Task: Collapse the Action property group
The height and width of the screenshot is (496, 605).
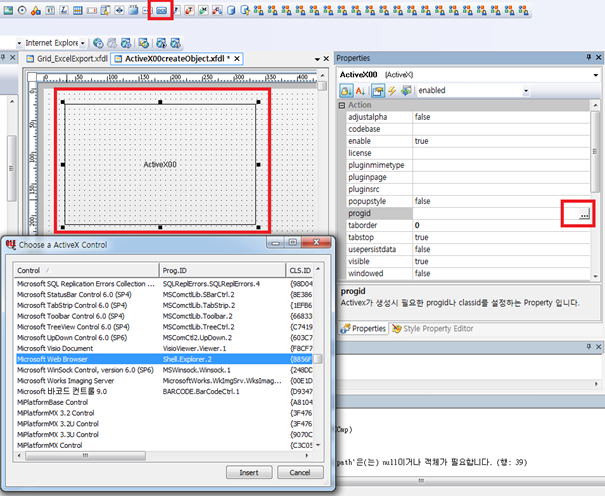Action: [342, 105]
